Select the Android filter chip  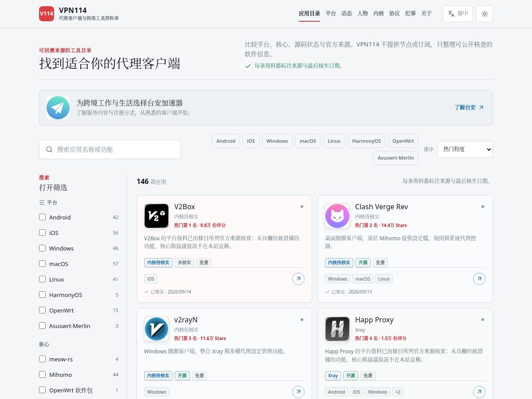point(226,141)
